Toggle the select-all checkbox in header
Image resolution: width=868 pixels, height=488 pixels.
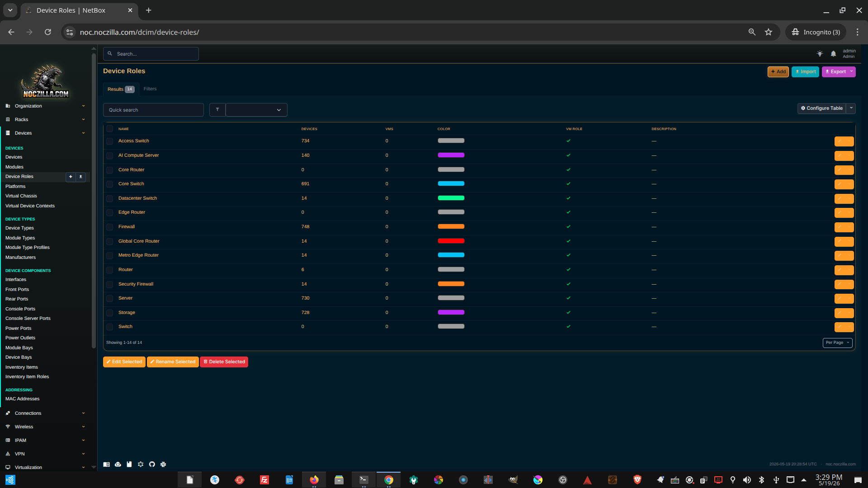click(x=109, y=129)
